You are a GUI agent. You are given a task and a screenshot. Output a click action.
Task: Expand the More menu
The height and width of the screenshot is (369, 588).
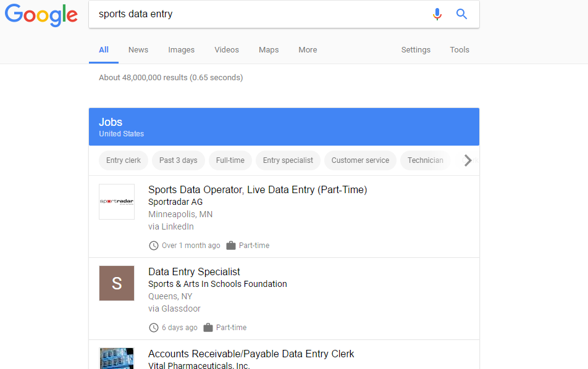pyautogui.click(x=308, y=50)
